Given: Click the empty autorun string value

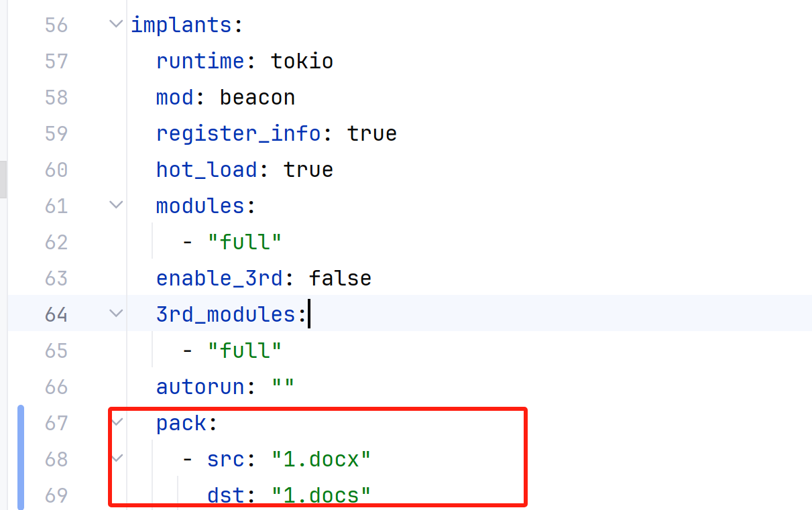Looking at the screenshot, I should pyautogui.click(x=283, y=387).
